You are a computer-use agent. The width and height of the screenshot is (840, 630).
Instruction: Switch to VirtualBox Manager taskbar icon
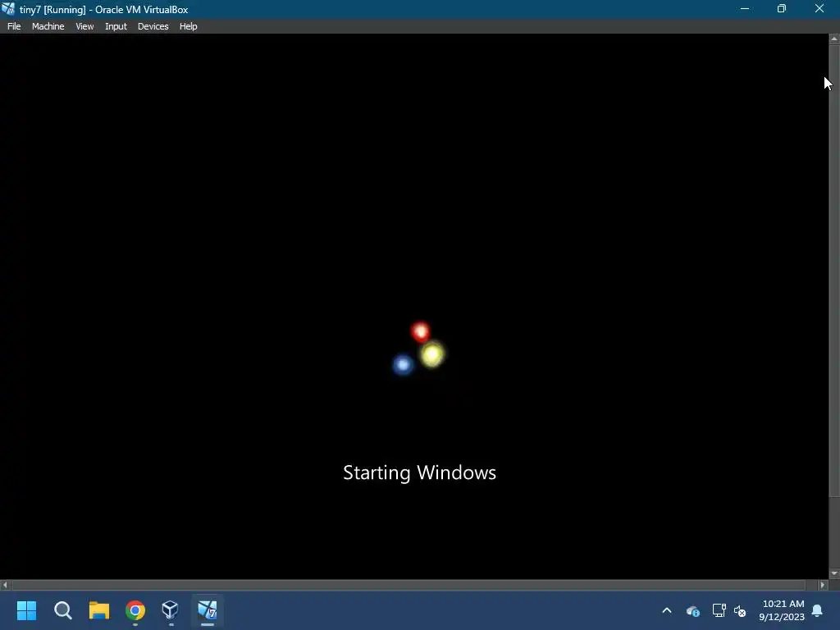pos(171,610)
